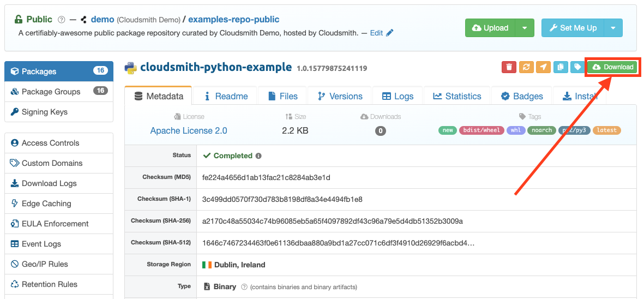This screenshot has width=644, height=299.
Task: Select Package Groups in the sidebar
Action: 59,92
